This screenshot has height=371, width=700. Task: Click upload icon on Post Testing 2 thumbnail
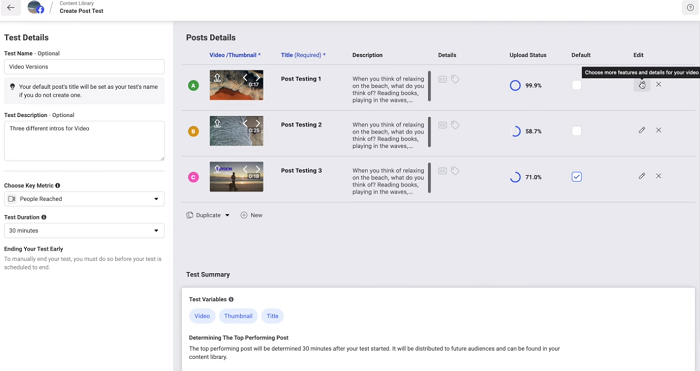pos(217,123)
